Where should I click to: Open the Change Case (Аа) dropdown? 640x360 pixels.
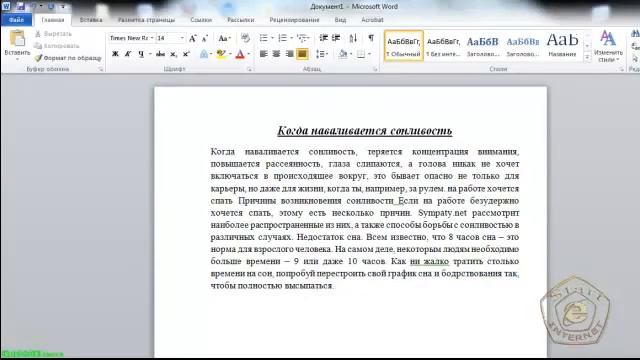click(224, 38)
